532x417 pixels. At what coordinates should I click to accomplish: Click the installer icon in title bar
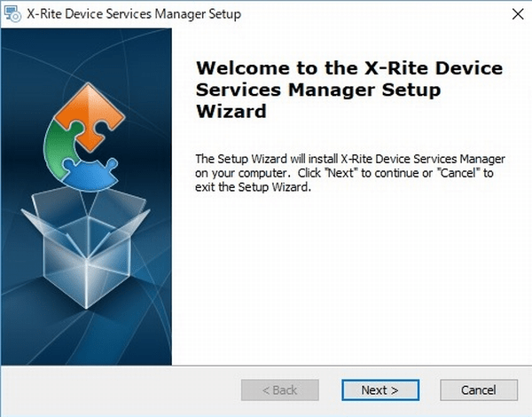(x=13, y=15)
